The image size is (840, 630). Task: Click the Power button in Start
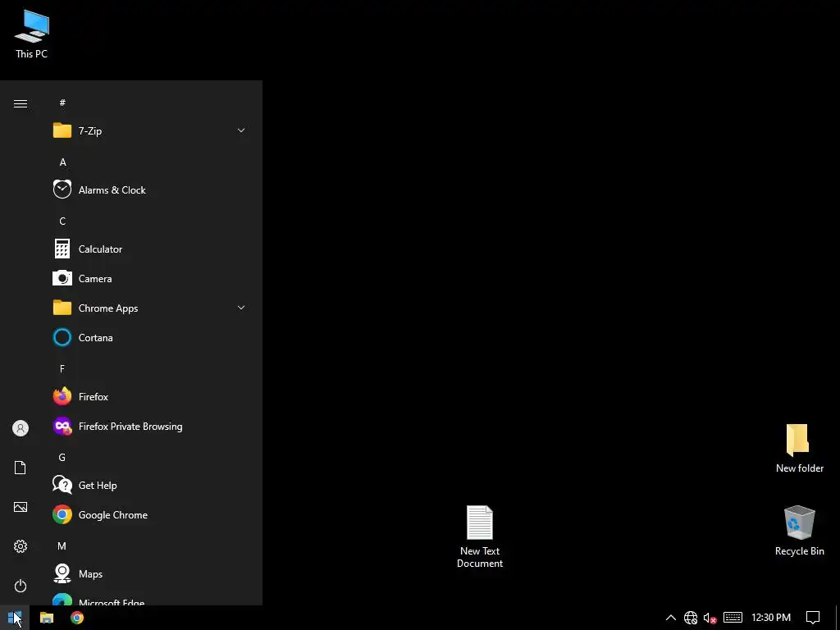coord(21,586)
